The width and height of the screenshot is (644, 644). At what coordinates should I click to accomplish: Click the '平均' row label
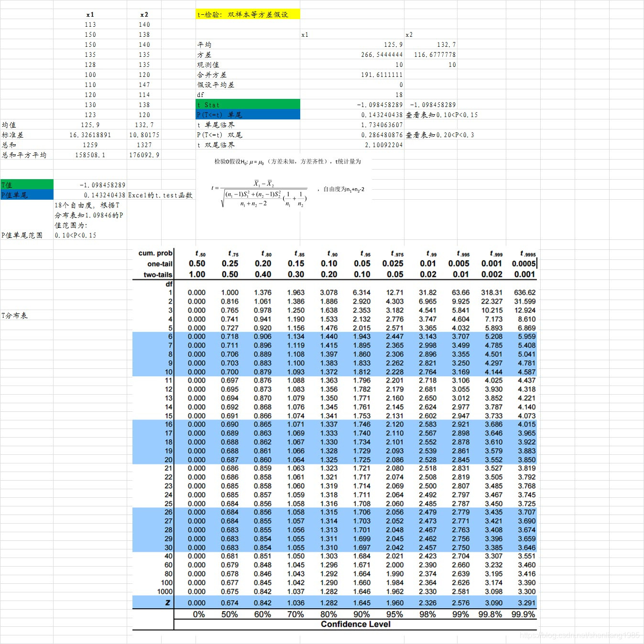(204, 44)
